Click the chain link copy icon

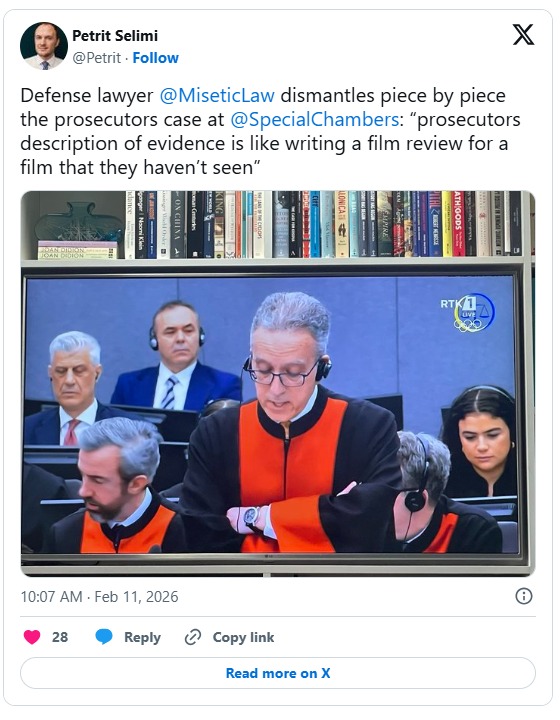(193, 637)
